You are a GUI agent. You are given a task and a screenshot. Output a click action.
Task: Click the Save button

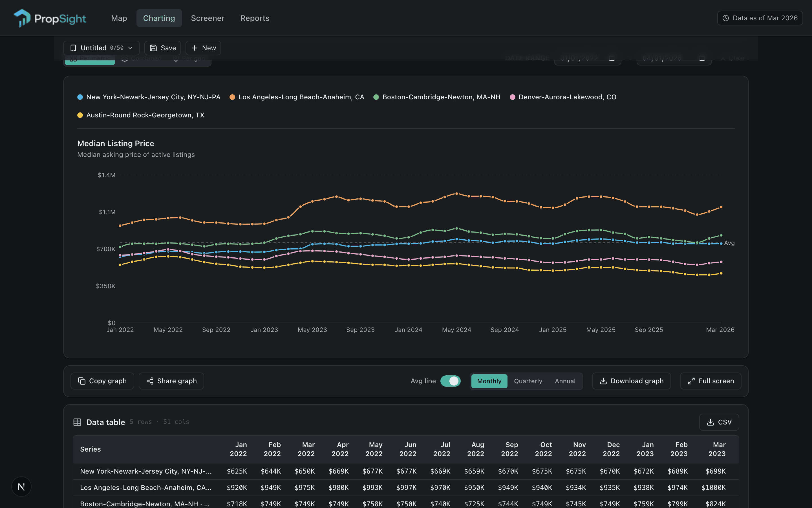click(162, 48)
